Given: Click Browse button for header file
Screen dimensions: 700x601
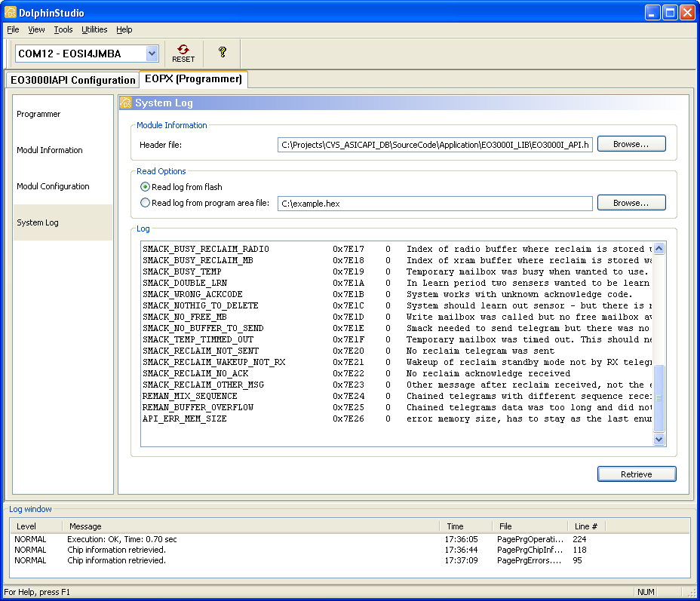Looking at the screenshot, I should coord(631,144).
